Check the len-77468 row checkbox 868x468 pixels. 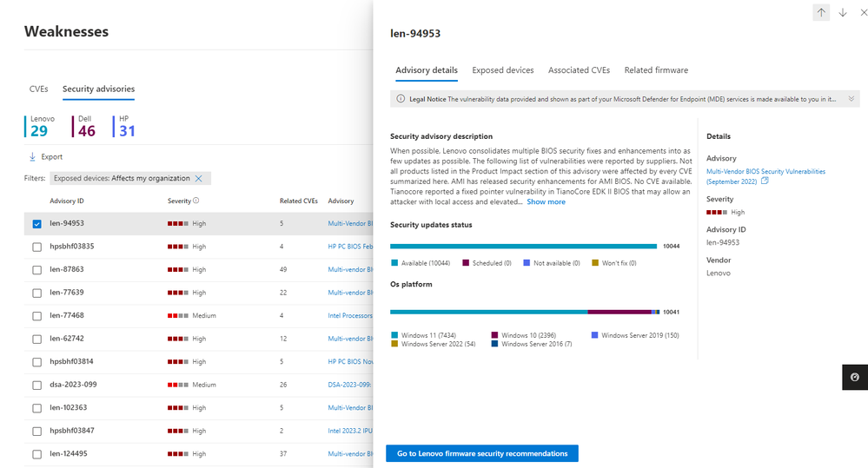[x=37, y=316]
